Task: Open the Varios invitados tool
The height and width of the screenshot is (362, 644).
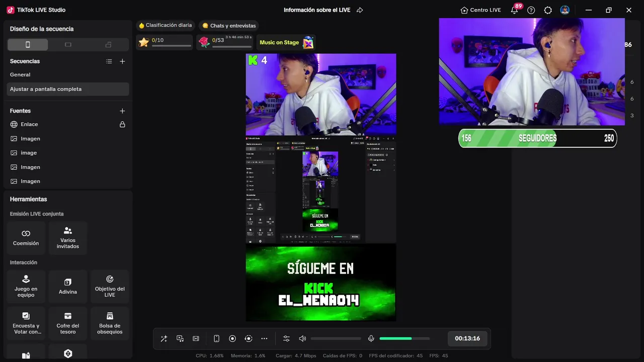Action: tap(68, 238)
